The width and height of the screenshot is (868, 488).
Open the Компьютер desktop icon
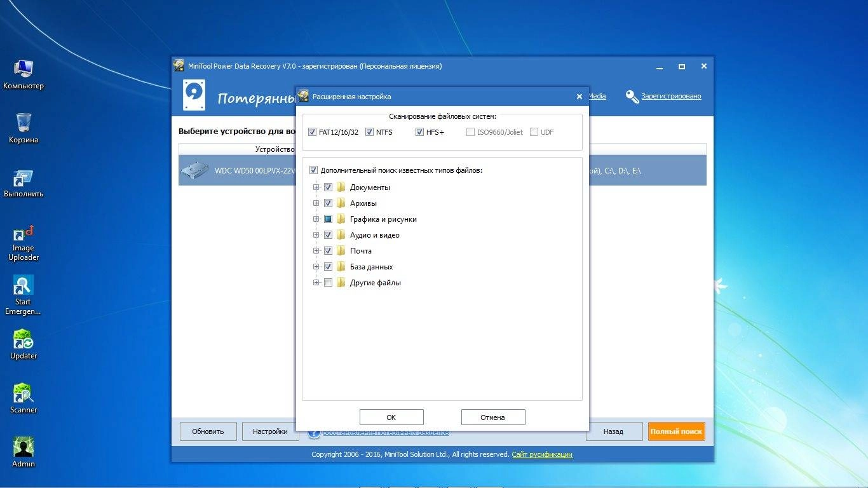click(x=24, y=74)
